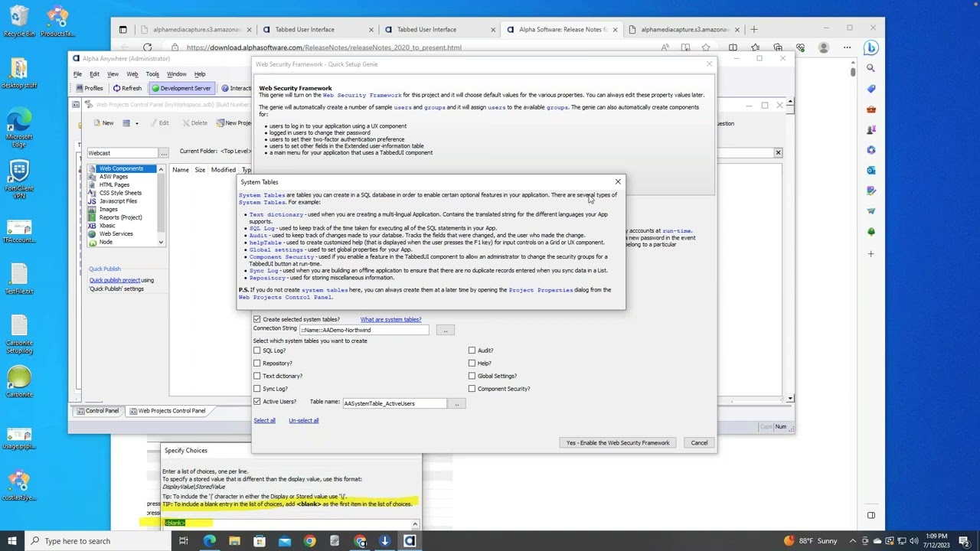Uncheck Create selected system tables
This screenshot has width=980, height=551.
pos(257,319)
